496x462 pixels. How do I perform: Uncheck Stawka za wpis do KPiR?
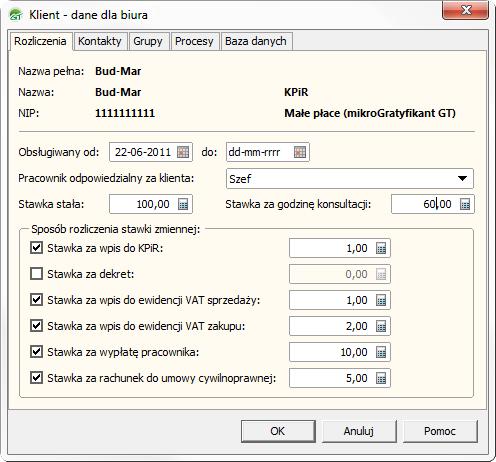[x=36, y=248]
